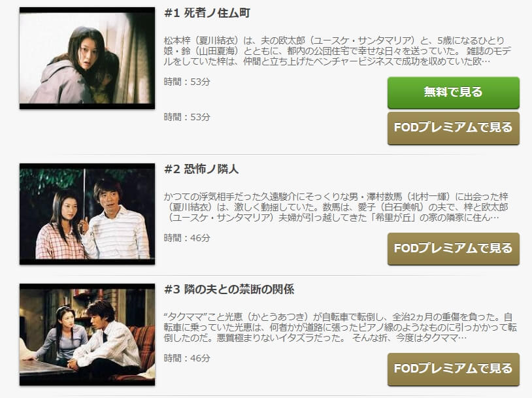This screenshot has height=398, width=532.
Task: Click the lower 時間:53分 label beside FOD button
Action: coord(187,117)
